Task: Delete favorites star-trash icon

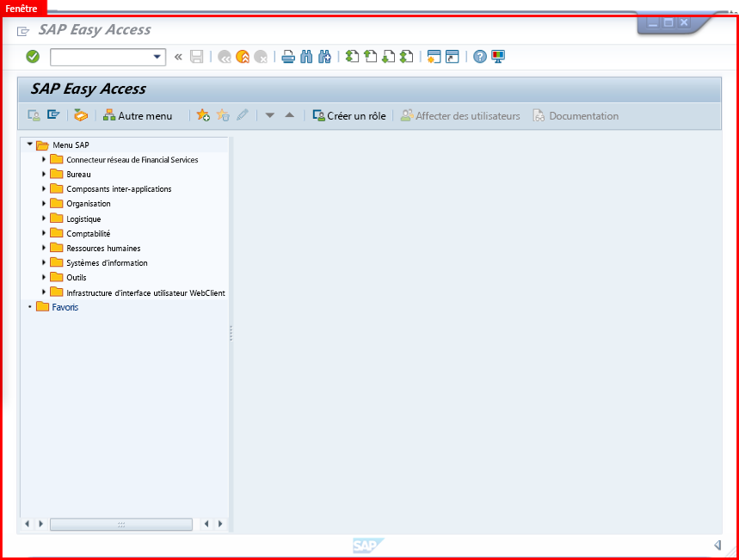Action: click(223, 115)
